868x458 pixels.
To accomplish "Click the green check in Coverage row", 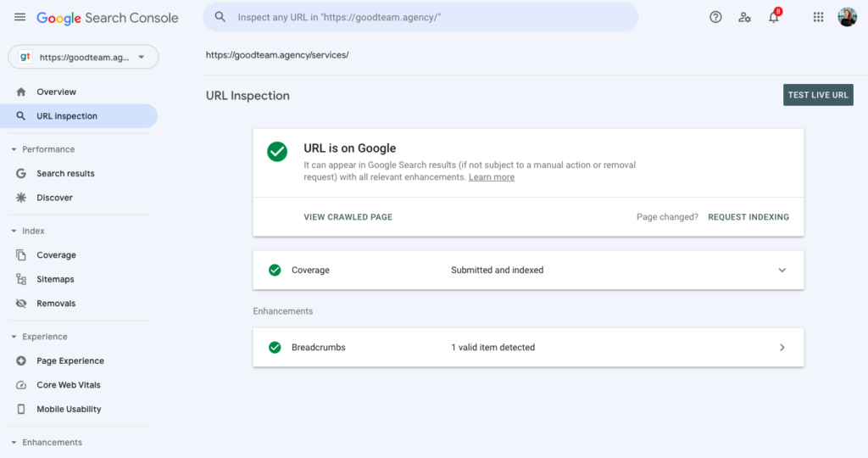I will 275,271.
